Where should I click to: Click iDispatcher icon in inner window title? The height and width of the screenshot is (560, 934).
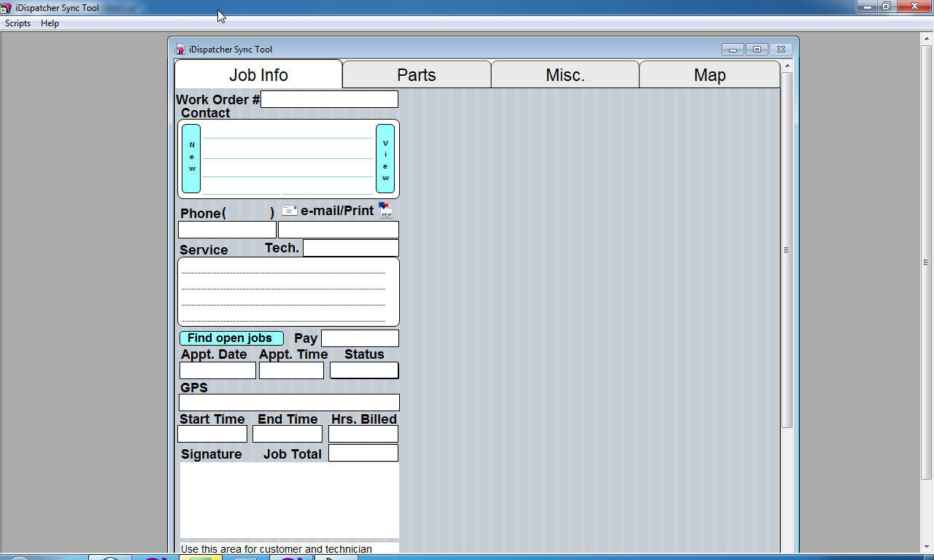[180, 50]
